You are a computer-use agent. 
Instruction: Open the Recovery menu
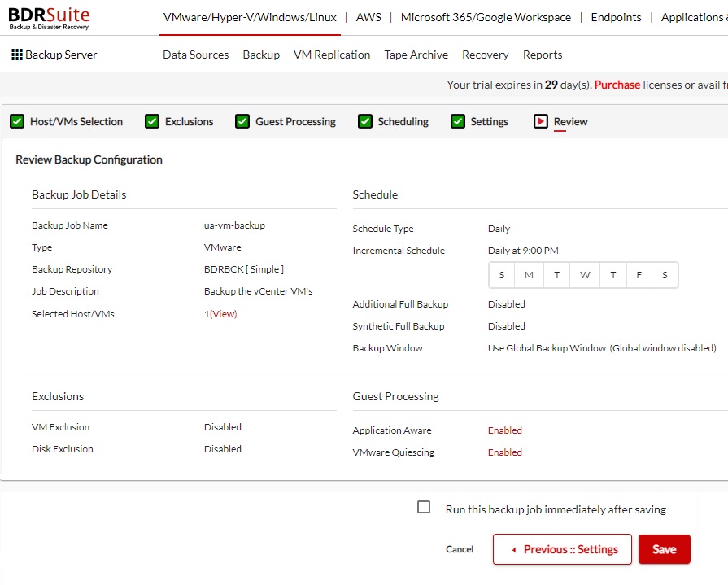click(x=485, y=55)
